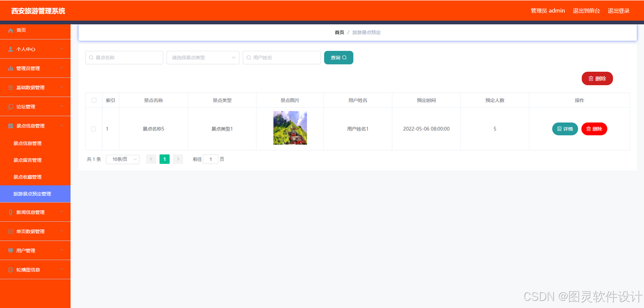644x308 pixels.
Task: Click the trash icon in row 删除 button
Action: (x=588, y=129)
